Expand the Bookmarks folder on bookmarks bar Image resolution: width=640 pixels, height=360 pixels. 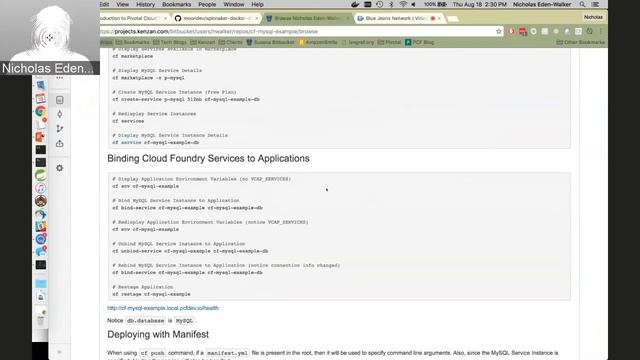(133, 42)
